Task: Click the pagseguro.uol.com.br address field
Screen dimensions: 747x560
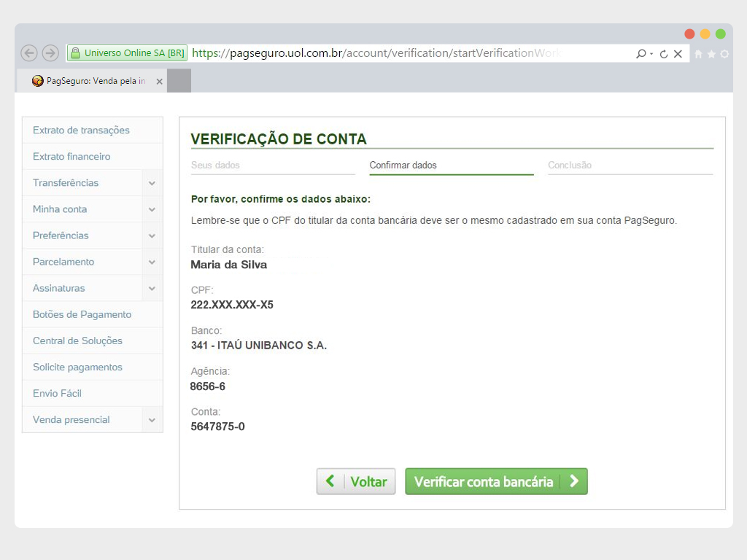Action: tap(376, 52)
